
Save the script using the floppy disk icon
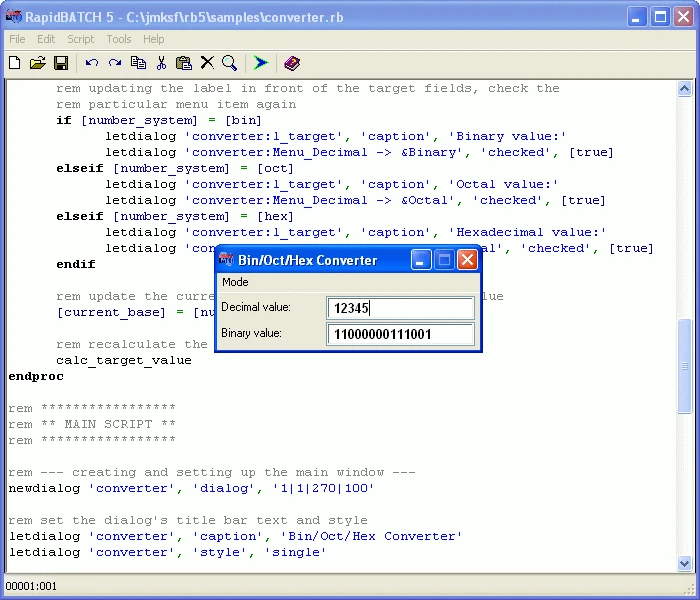click(x=61, y=63)
